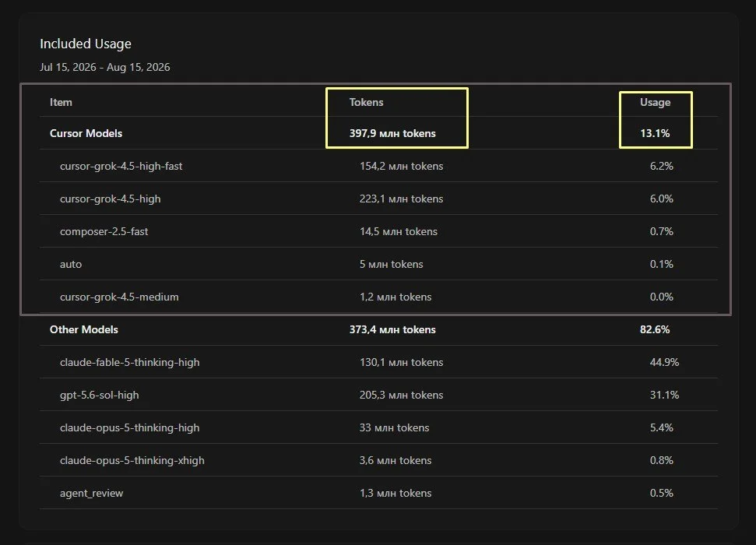The height and width of the screenshot is (545, 756).
Task: Click the '5 млн tokens' cell
Action: click(391, 264)
